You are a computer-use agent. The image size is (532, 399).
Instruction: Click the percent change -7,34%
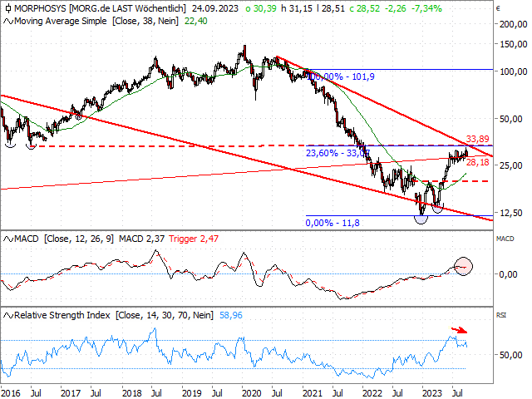pyautogui.click(x=426, y=8)
